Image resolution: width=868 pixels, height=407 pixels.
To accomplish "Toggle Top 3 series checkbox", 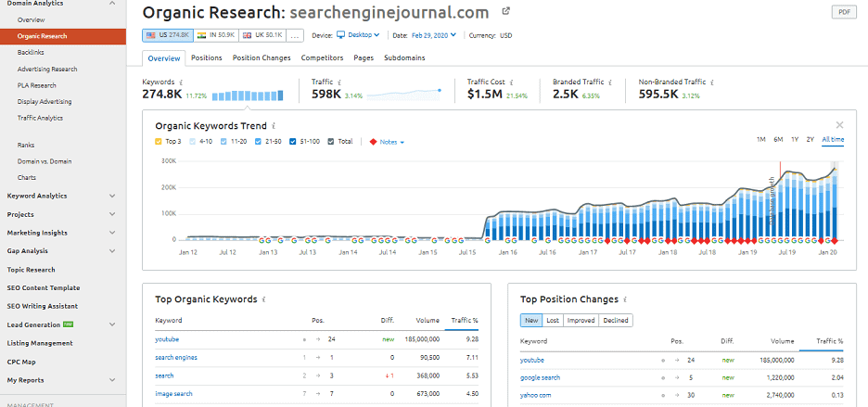I will tap(159, 142).
